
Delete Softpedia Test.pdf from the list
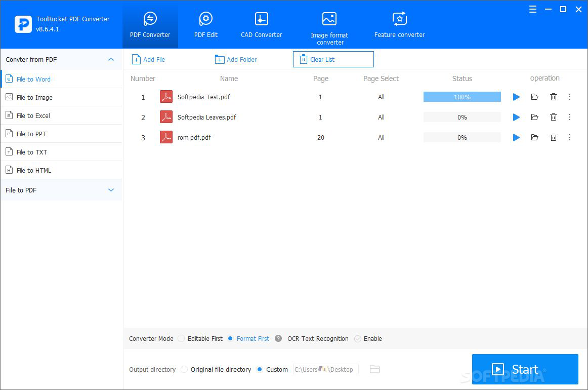554,97
